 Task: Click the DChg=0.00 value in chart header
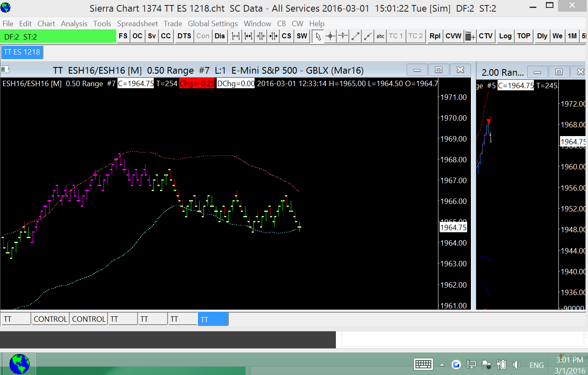[x=236, y=84]
